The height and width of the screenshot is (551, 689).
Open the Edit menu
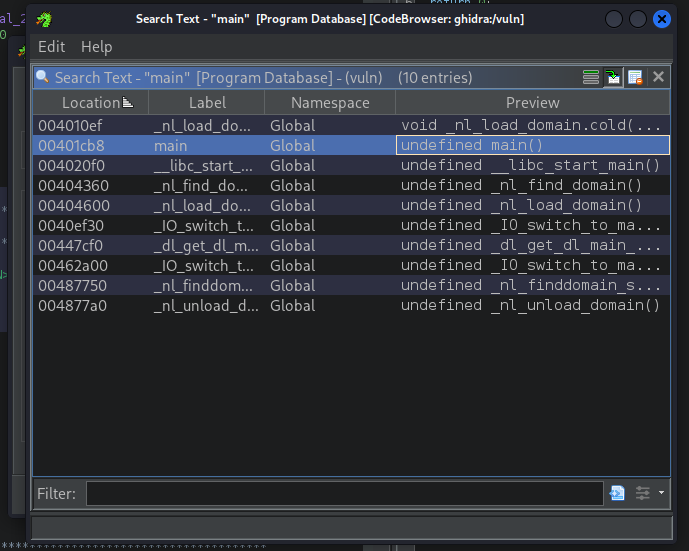(51, 47)
